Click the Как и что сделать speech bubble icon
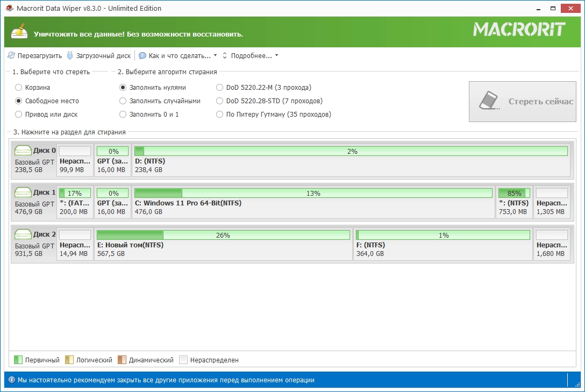This screenshot has width=585, height=392. pyautogui.click(x=142, y=55)
